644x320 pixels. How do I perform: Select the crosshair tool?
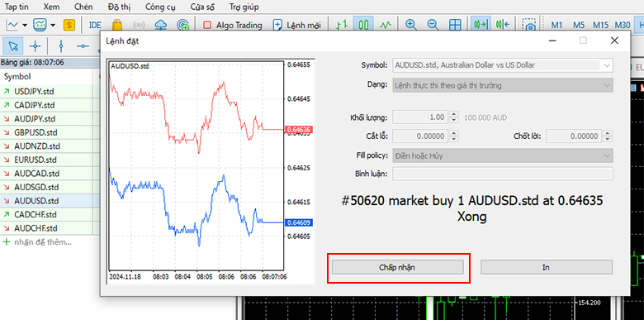(36, 46)
